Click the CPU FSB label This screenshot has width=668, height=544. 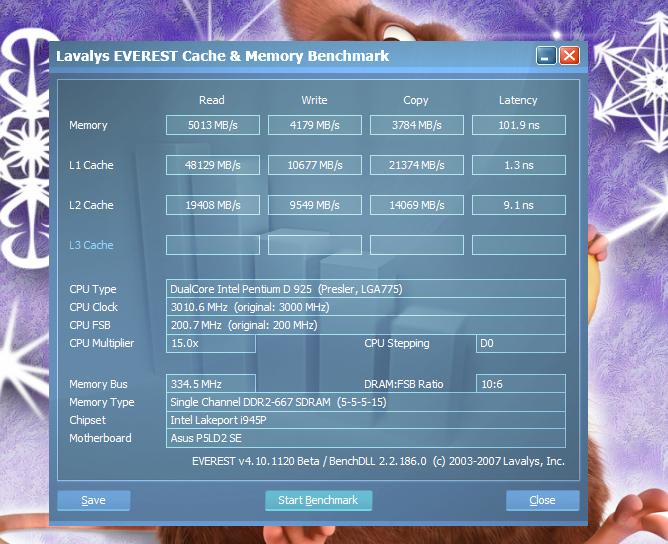[x=90, y=325]
